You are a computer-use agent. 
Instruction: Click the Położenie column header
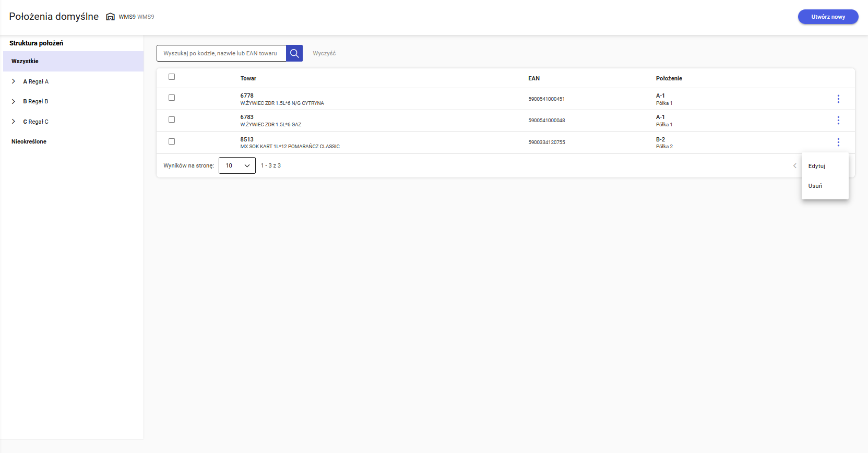[x=669, y=78]
